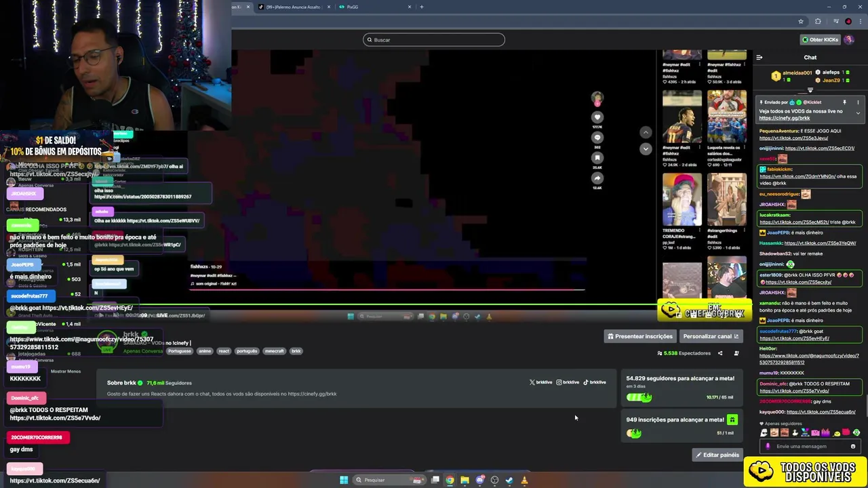Open TREMENDO CORAJE video thumbnail

[x=682, y=200]
